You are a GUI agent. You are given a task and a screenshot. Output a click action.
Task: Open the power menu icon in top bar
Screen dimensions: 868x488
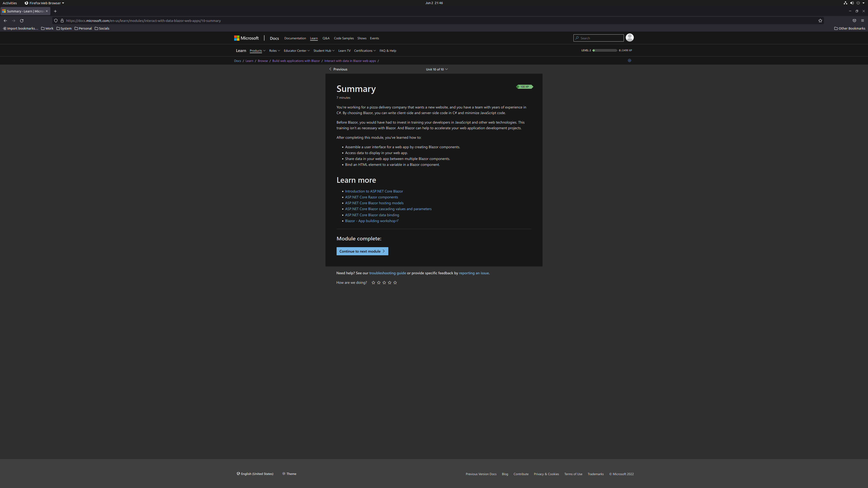point(858,3)
